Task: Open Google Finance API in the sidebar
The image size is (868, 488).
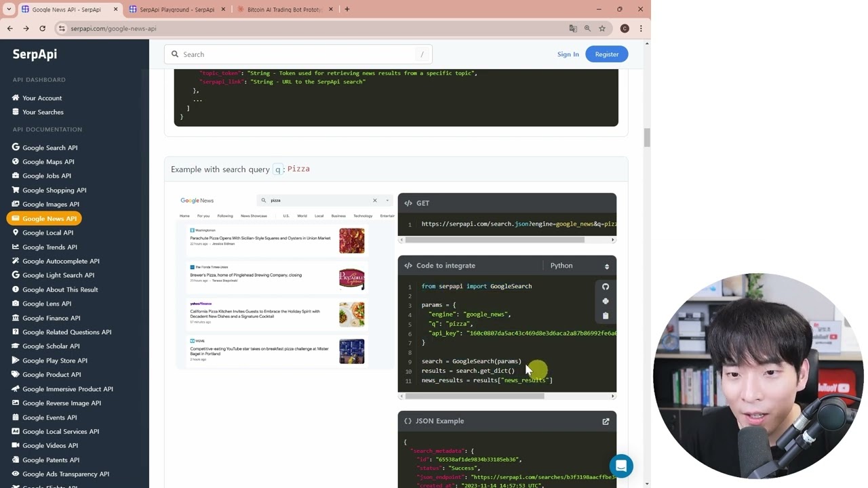Action: pos(52,318)
